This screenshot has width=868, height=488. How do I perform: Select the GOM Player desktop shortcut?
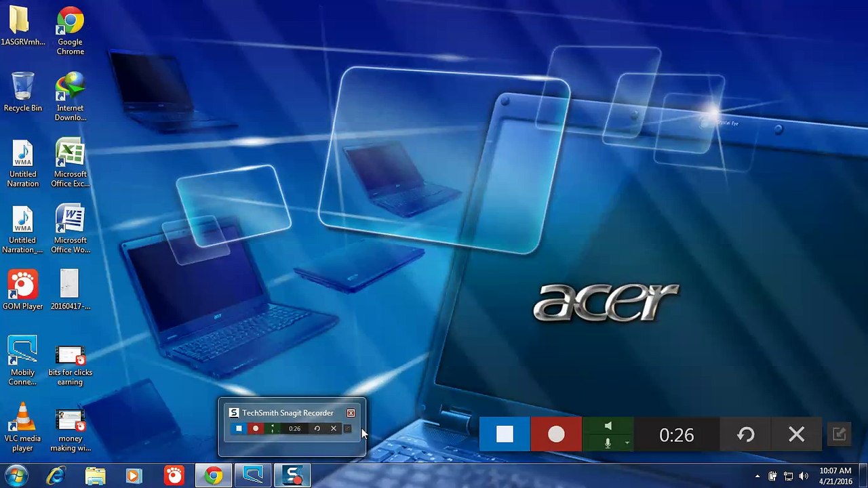click(x=23, y=290)
